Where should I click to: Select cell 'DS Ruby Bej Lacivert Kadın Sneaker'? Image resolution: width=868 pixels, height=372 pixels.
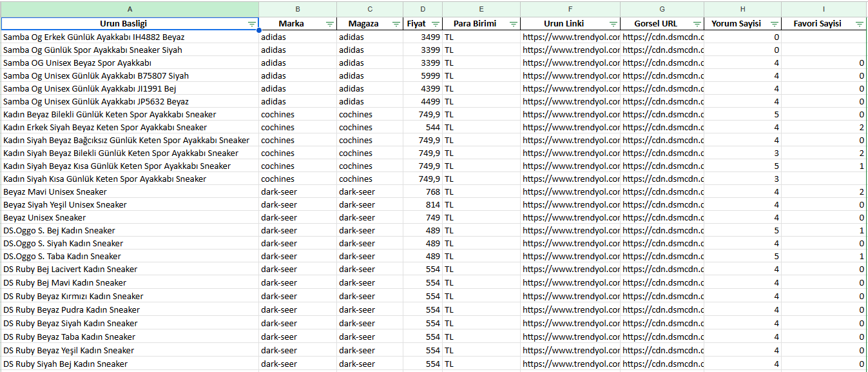coord(130,269)
